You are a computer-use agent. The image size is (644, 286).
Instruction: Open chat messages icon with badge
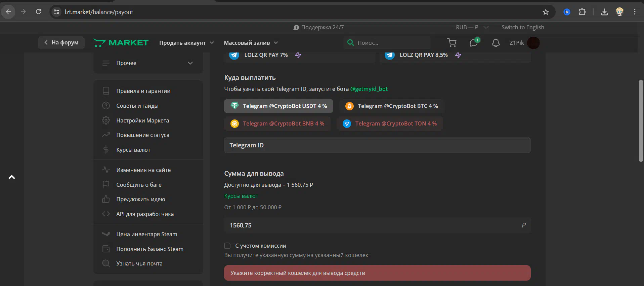[x=474, y=42]
